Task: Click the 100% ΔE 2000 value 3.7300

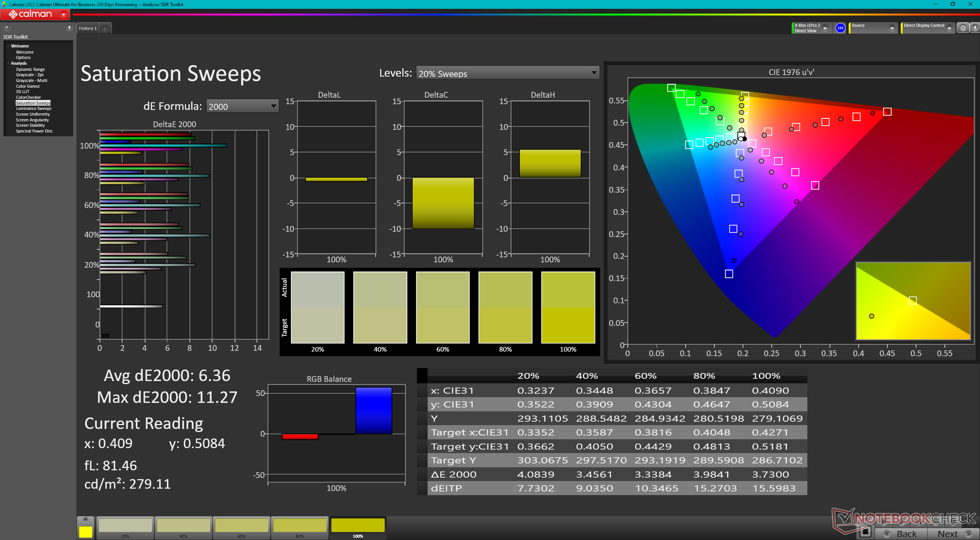Action: pos(770,475)
